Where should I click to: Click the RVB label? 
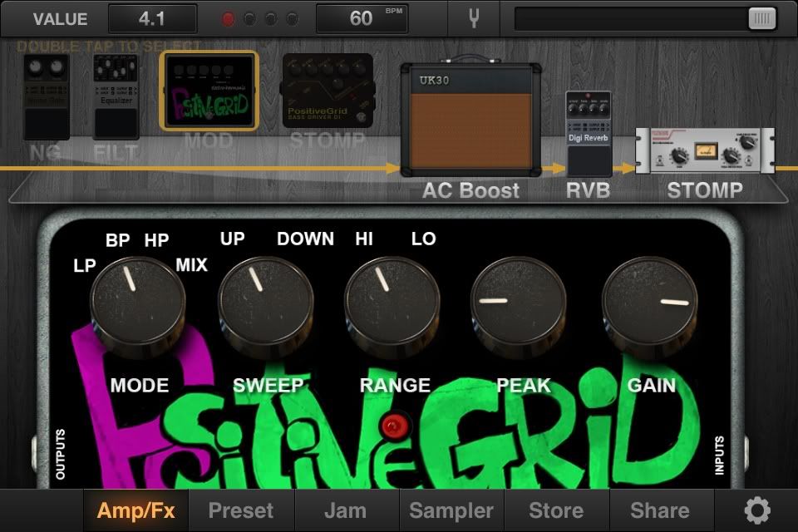point(589,190)
